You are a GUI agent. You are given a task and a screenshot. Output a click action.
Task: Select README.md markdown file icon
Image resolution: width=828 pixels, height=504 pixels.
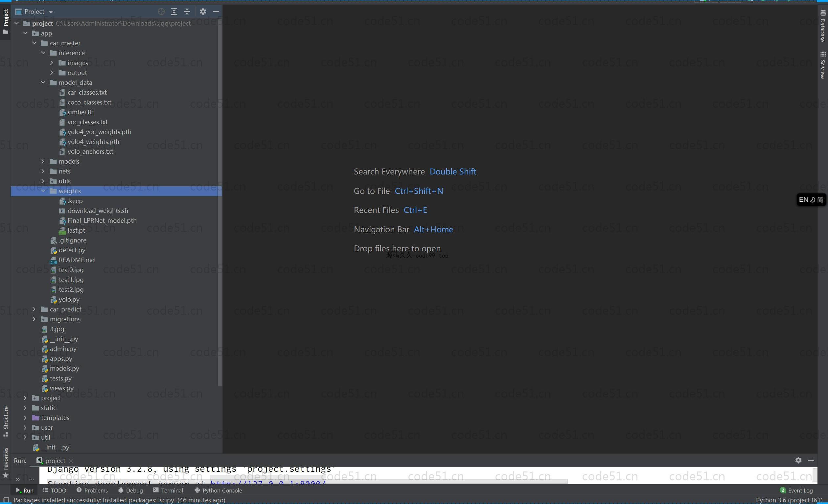pos(54,261)
